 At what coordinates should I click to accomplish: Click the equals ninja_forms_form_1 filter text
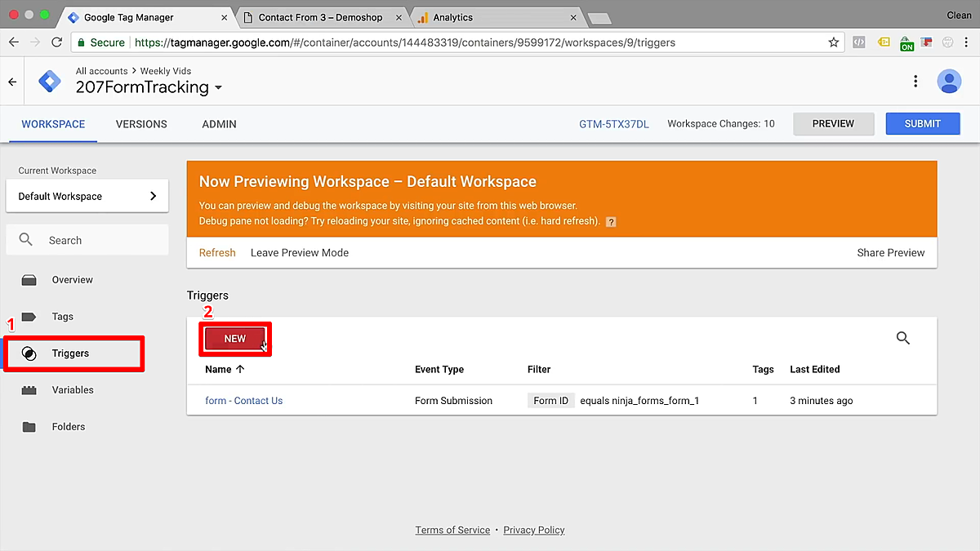(639, 401)
